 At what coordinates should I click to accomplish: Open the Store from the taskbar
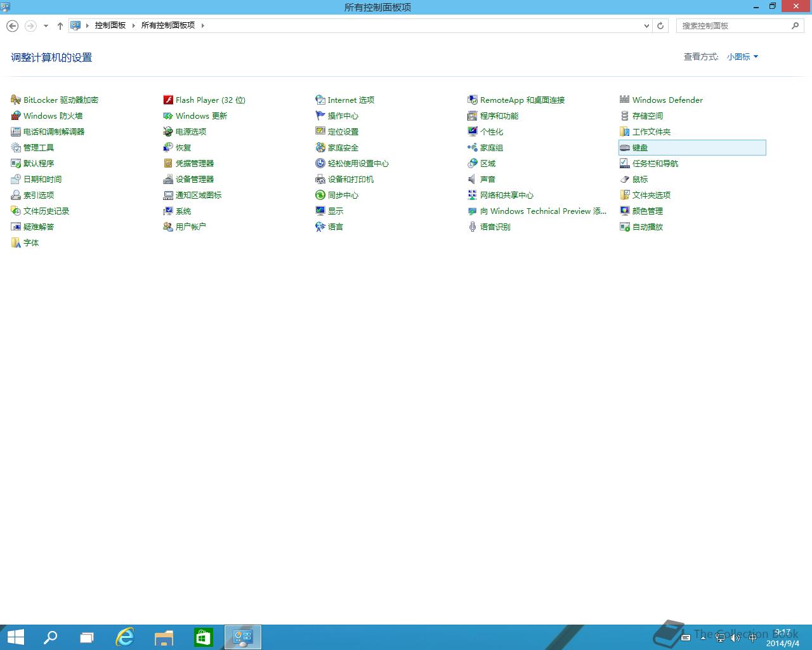(x=203, y=637)
